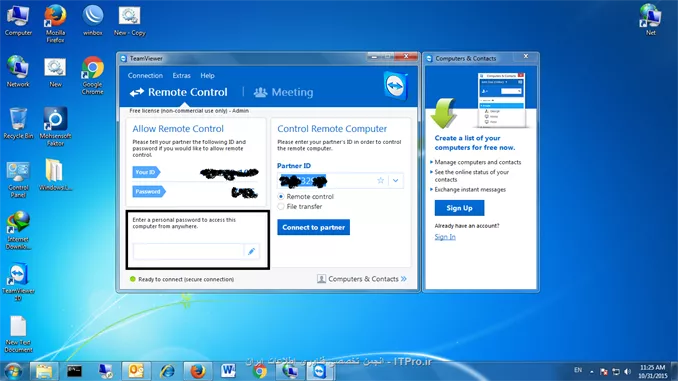Click the TeamViewer taskbar button
The image size is (678, 381).
coord(320,371)
